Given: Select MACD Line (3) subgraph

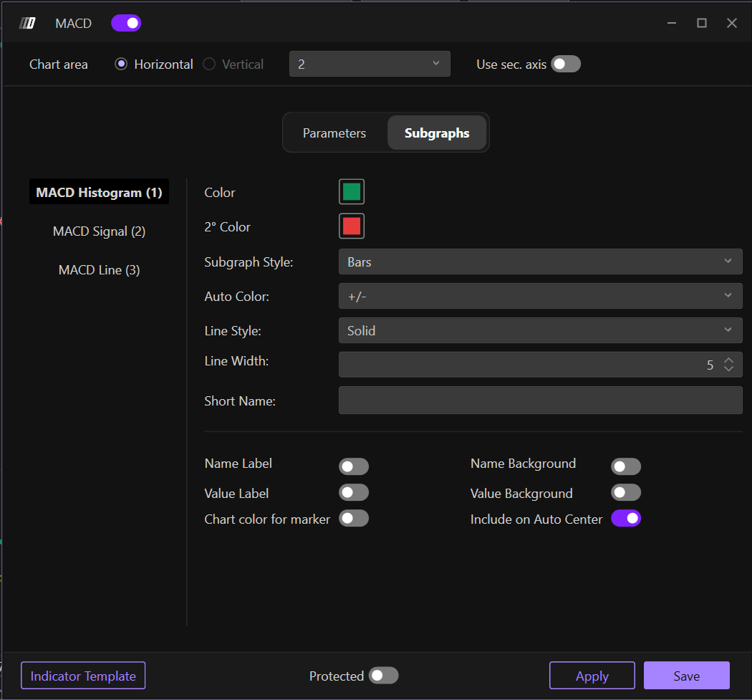Looking at the screenshot, I should coord(99,270).
